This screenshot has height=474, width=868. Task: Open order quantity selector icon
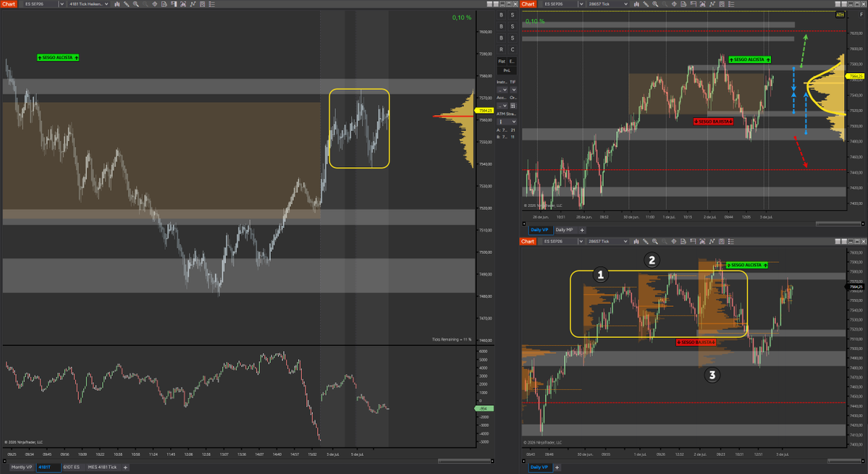pos(513,106)
